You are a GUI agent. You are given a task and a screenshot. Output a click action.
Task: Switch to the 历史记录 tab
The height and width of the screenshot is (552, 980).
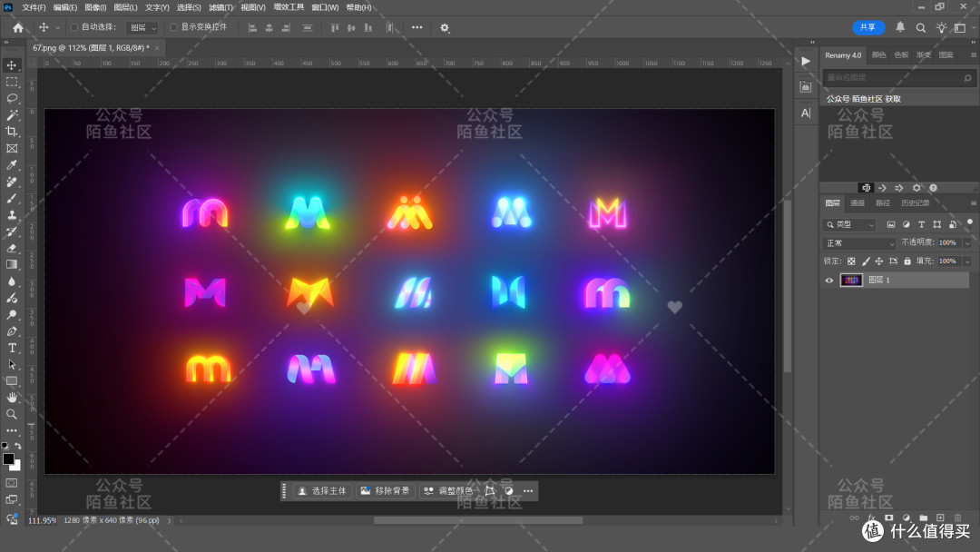click(915, 203)
